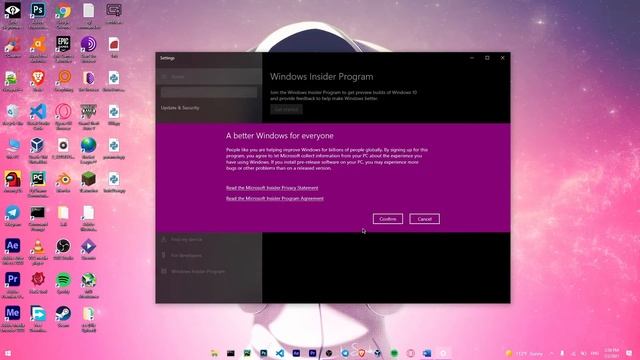This screenshot has height=360, width=640.
Task: Open the PyCharm desktop icon
Action: [x=38, y=184]
